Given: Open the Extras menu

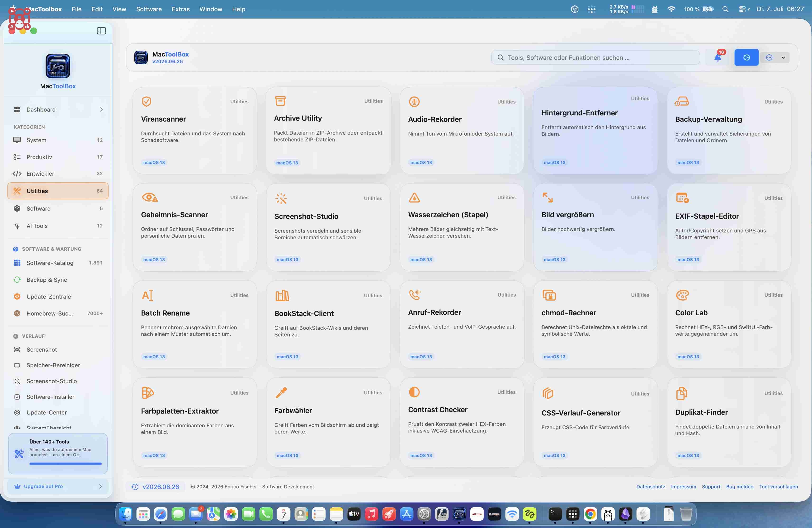Looking at the screenshot, I should point(180,9).
